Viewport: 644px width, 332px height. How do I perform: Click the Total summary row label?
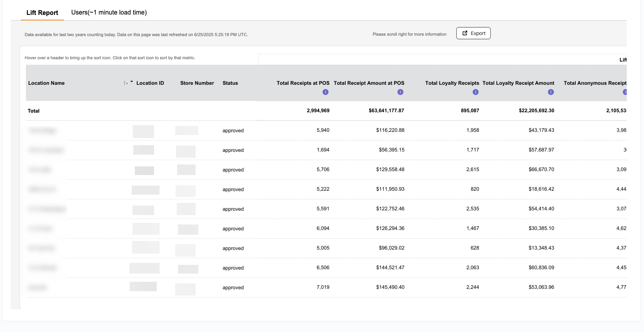(x=33, y=111)
